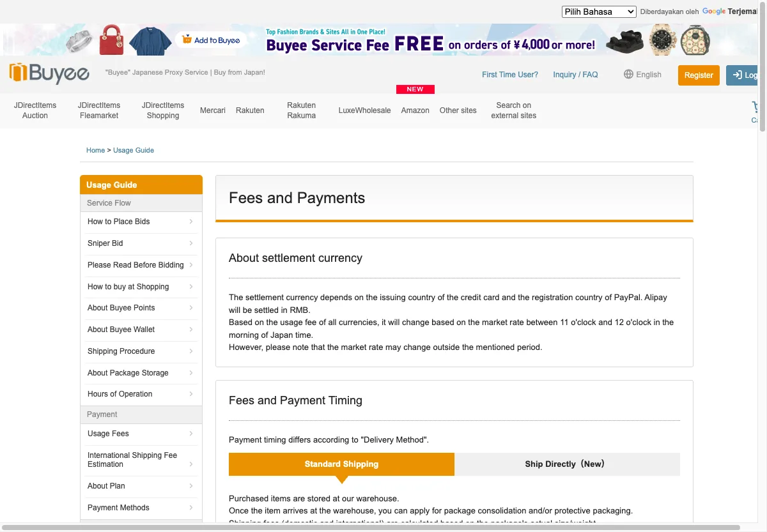
Task: Open JDirectItems Shopping menu
Action: (x=163, y=110)
